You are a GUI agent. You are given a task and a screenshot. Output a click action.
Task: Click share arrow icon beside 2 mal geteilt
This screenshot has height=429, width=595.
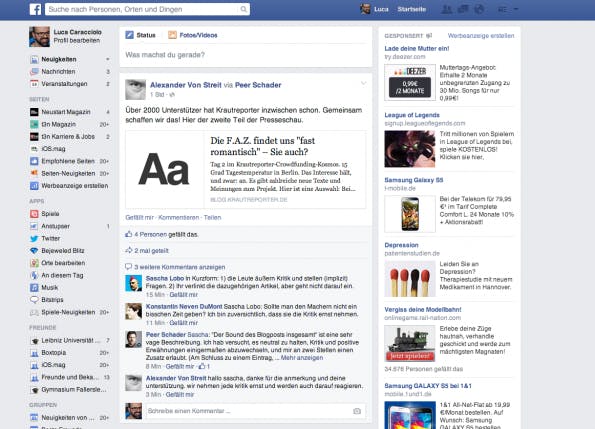coord(129,250)
